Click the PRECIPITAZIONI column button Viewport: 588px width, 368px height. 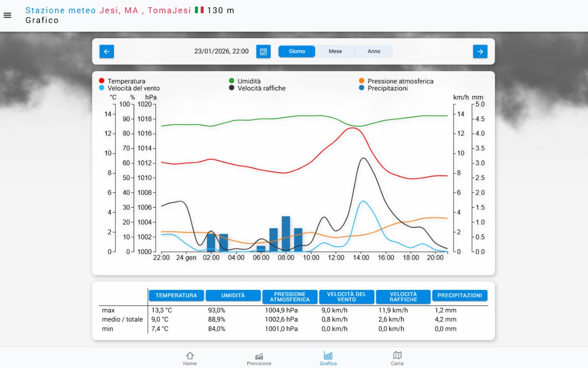(459, 295)
